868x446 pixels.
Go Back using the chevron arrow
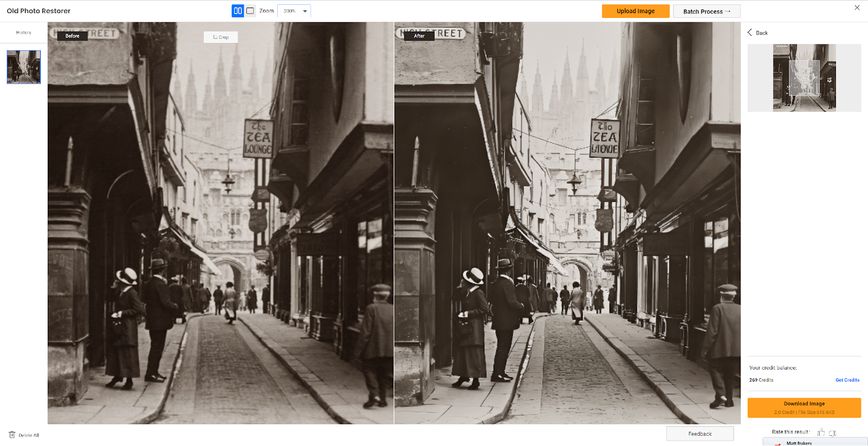coord(750,33)
